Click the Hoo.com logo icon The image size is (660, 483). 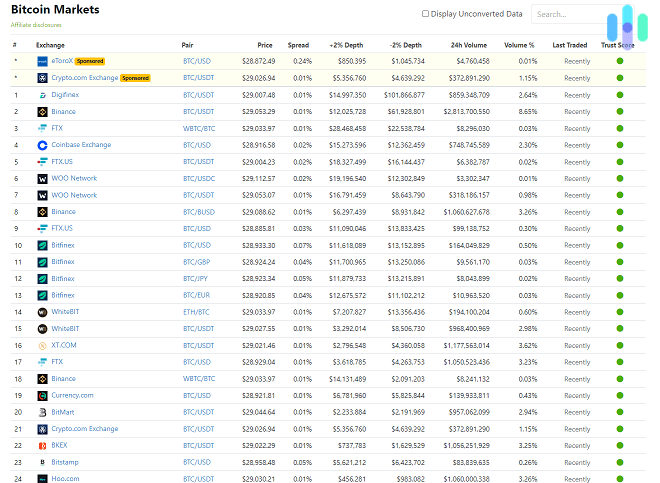coord(42,479)
